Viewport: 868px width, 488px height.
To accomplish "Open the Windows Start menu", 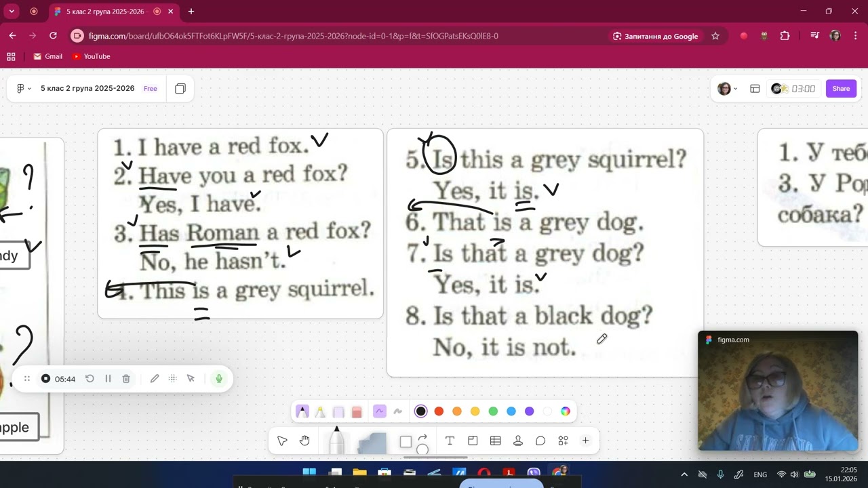I will click(309, 473).
